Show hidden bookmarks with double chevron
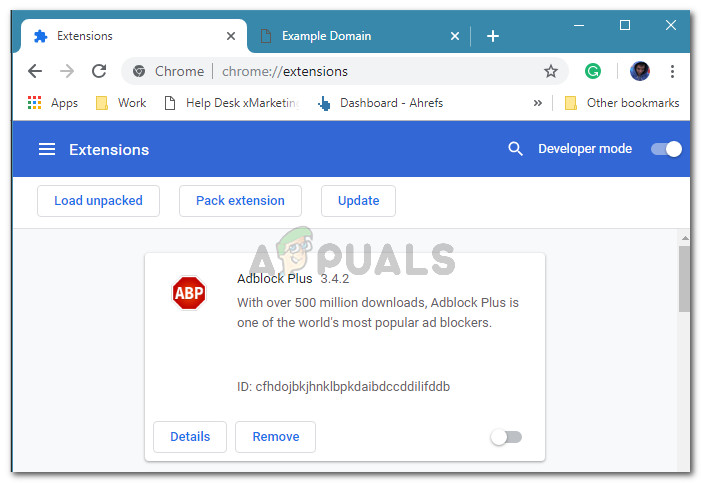 pyautogui.click(x=537, y=103)
